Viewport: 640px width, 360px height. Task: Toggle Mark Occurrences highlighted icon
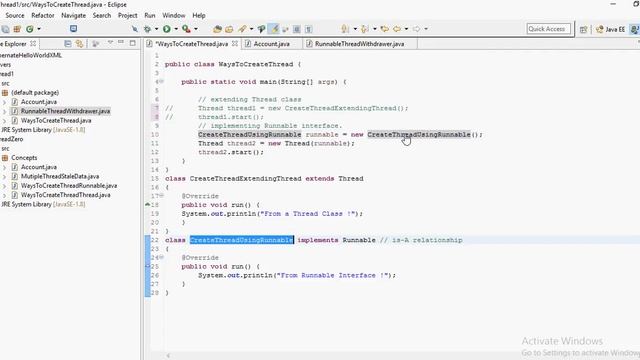[x=275, y=29]
